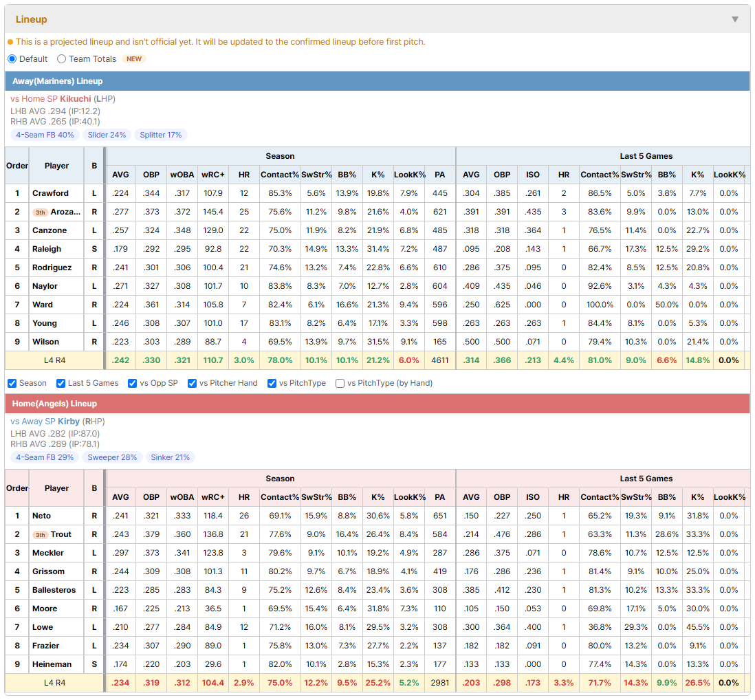Open pitcher Kirby's name link
Viewport: 755px width, 700px height.
click(x=69, y=422)
